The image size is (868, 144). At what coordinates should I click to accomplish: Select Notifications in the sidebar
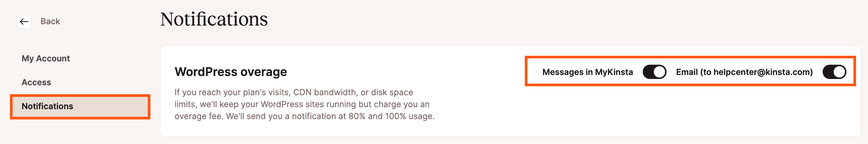(x=47, y=106)
